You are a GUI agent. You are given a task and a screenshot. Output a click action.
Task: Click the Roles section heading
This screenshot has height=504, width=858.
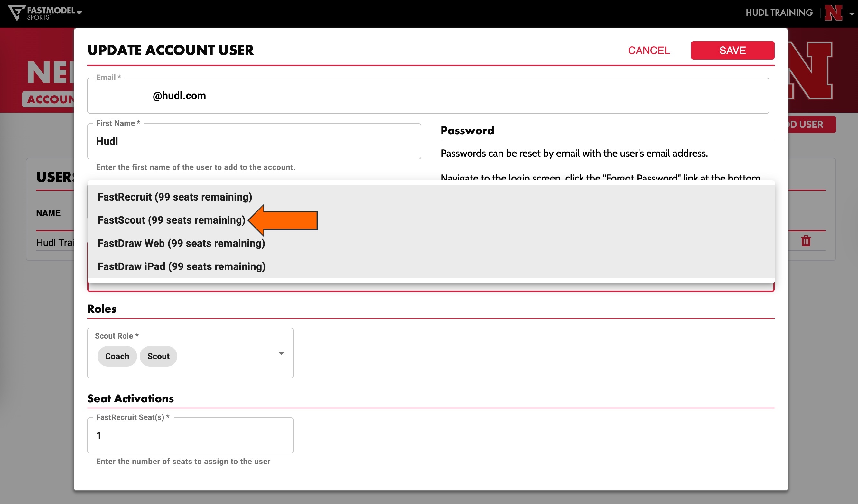(102, 309)
